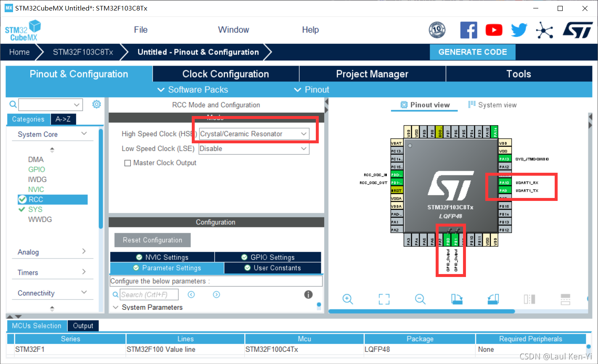This screenshot has height=364, width=598.
Task: Enable Master Clock Output checkbox
Action: (x=128, y=163)
